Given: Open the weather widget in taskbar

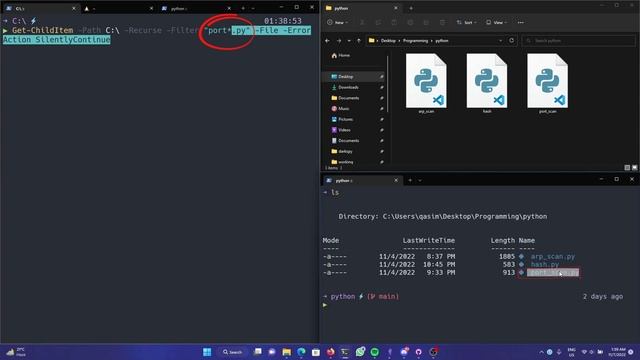Looking at the screenshot, I should click(x=16, y=352).
